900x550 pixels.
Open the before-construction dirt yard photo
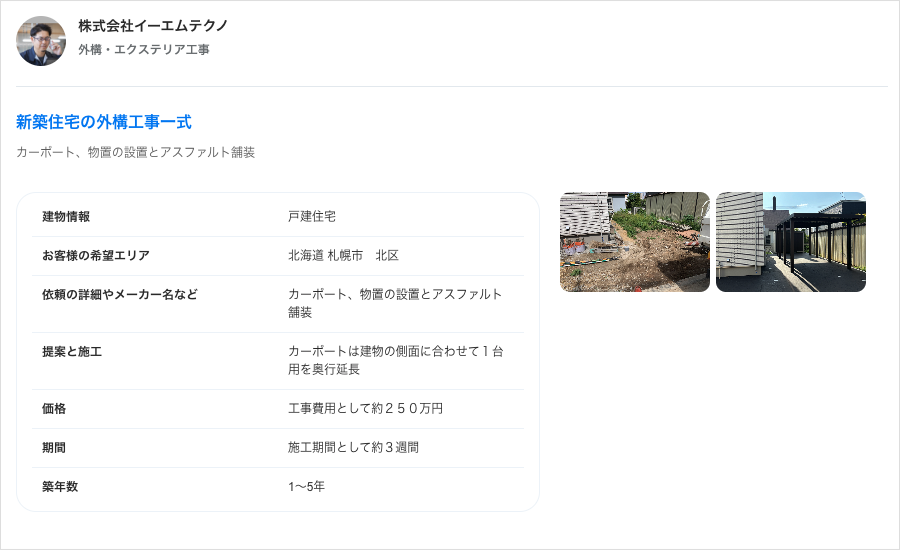pyautogui.click(x=634, y=242)
